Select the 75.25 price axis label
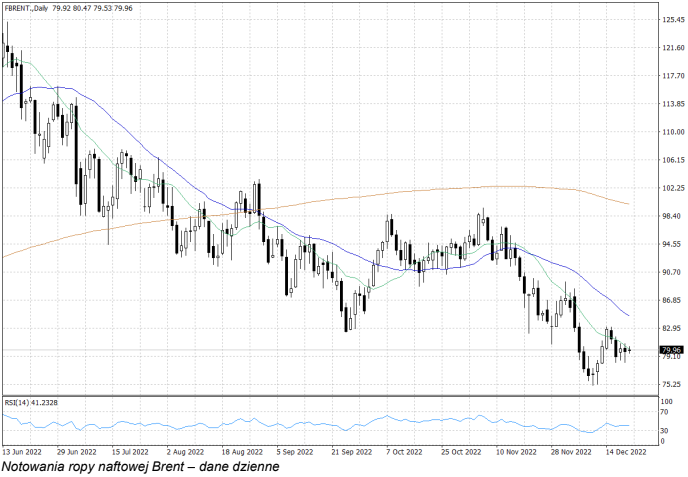The image size is (688, 477). pyautogui.click(x=670, y=384)
